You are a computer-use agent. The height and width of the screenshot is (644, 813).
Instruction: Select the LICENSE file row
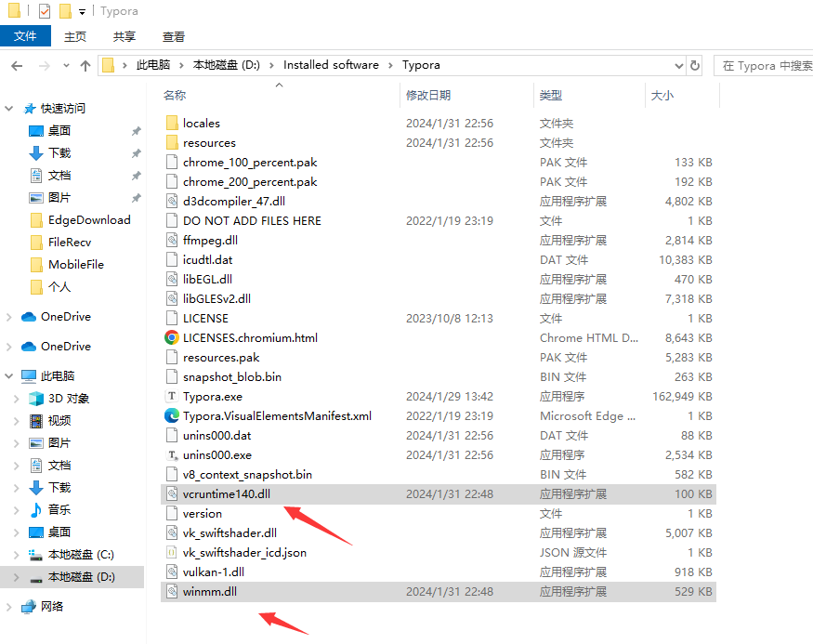[x=439, y=319]
